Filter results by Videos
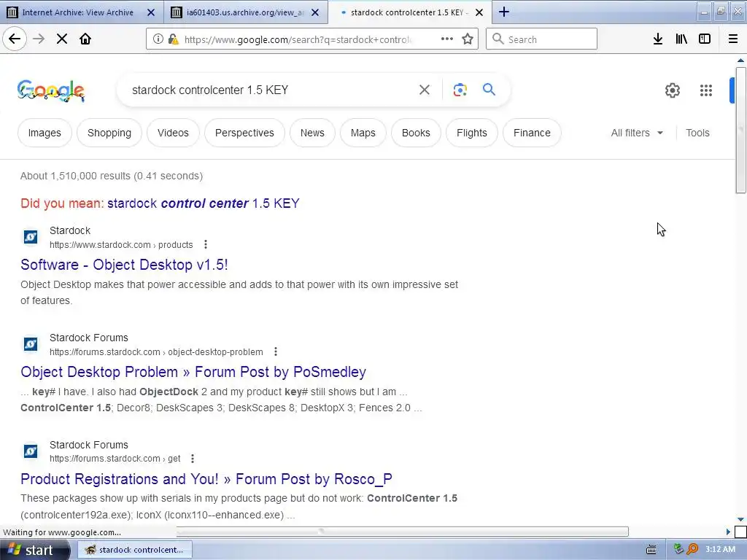The image size is (747, 560). (x=173, y=133)
